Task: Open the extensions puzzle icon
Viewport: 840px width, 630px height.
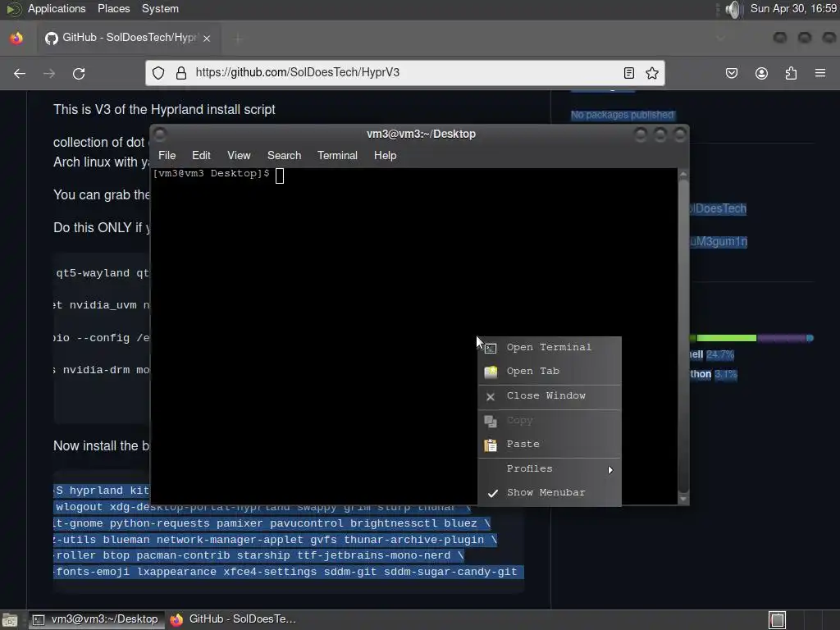Action: click(x=791, y=73)
